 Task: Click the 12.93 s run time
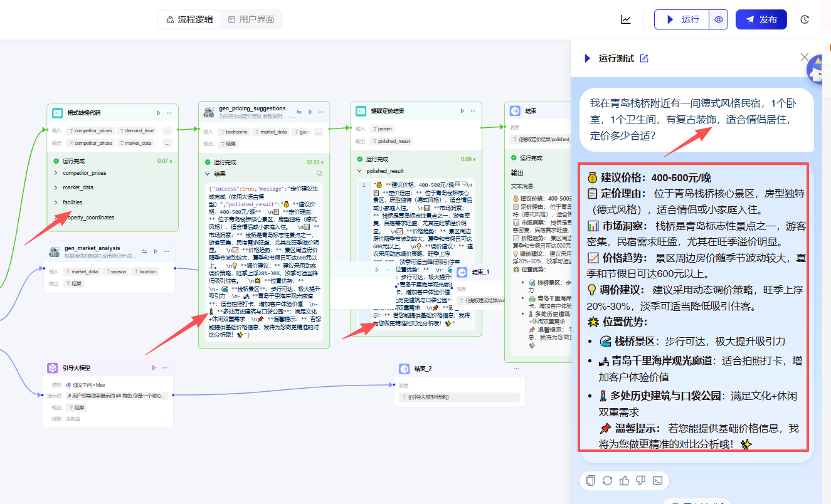pos(314,162)
